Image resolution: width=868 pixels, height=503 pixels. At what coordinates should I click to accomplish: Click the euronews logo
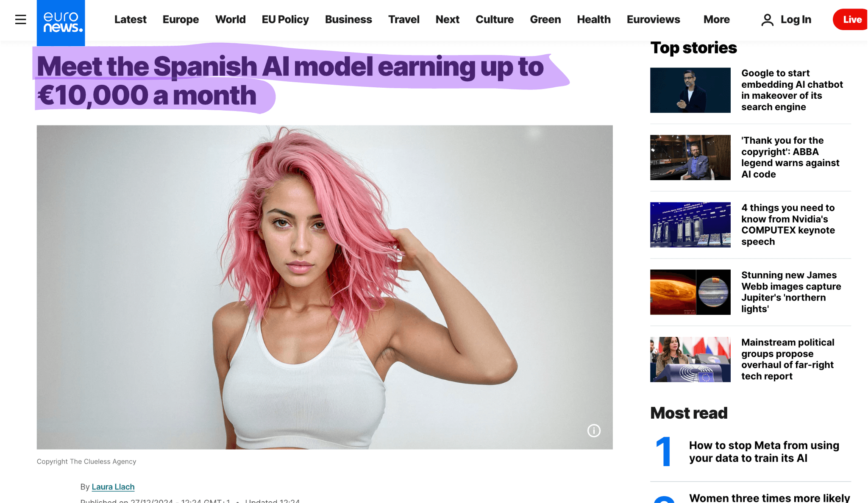61,23
